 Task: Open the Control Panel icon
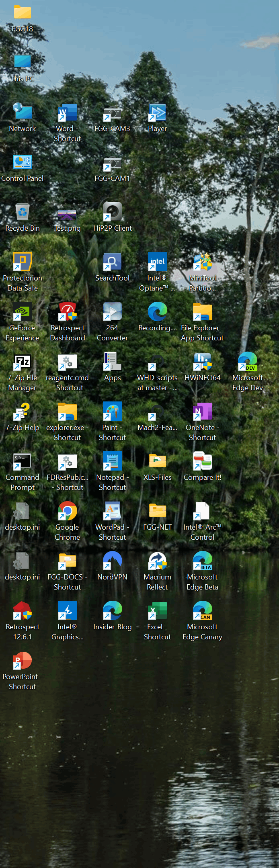(x=23, y=162)
